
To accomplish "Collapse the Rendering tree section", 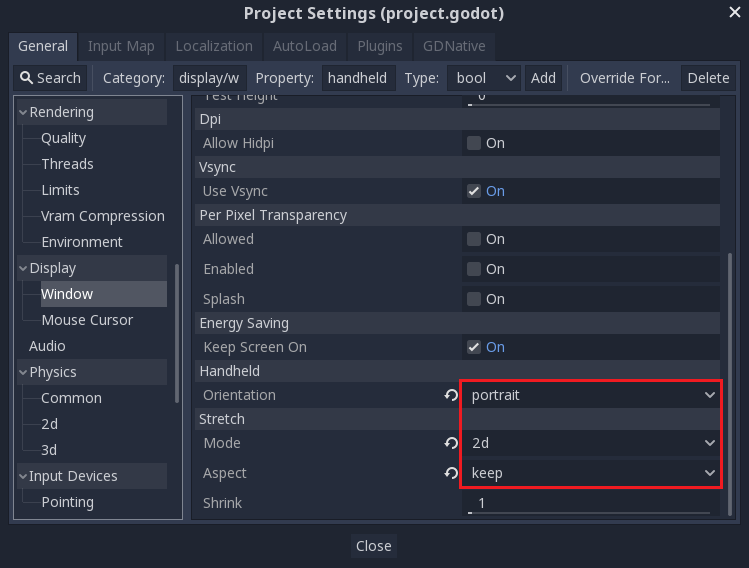I will point(22,113).
